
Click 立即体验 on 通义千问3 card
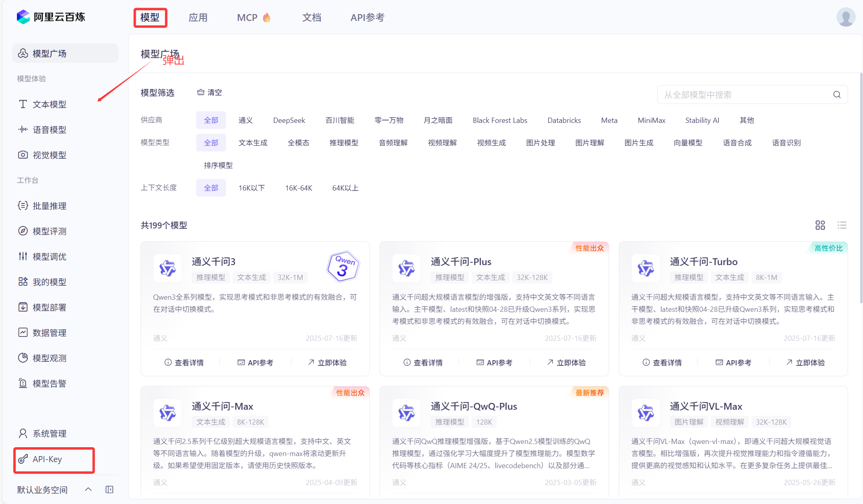click(327, 363)
